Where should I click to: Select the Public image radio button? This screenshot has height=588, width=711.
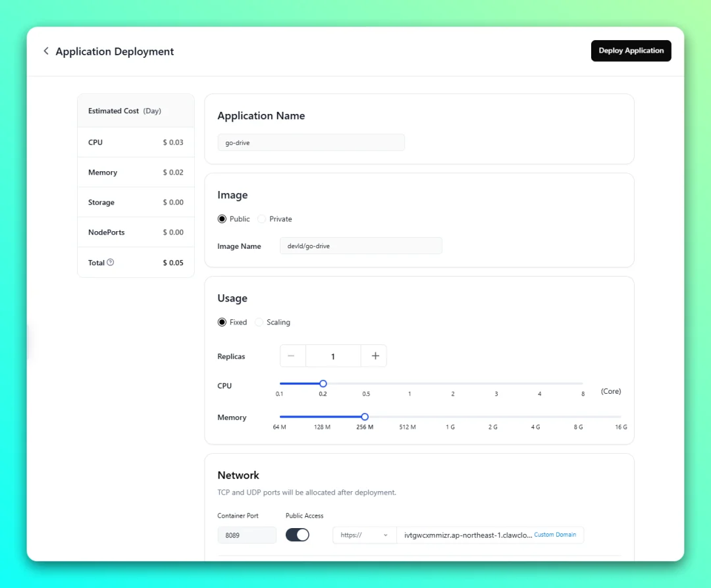[222, 219]
